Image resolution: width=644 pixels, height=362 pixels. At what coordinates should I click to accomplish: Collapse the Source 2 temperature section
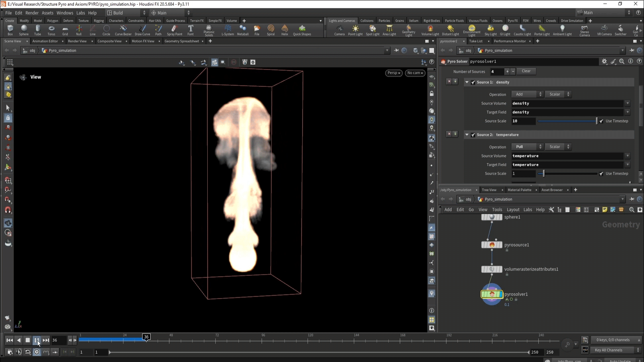point(467,135)
